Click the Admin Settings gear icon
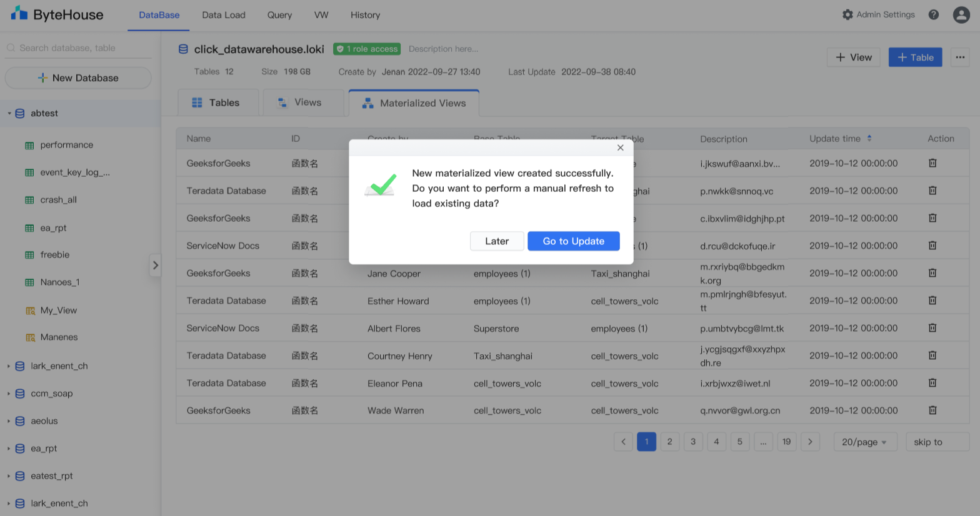 point(847,15)
